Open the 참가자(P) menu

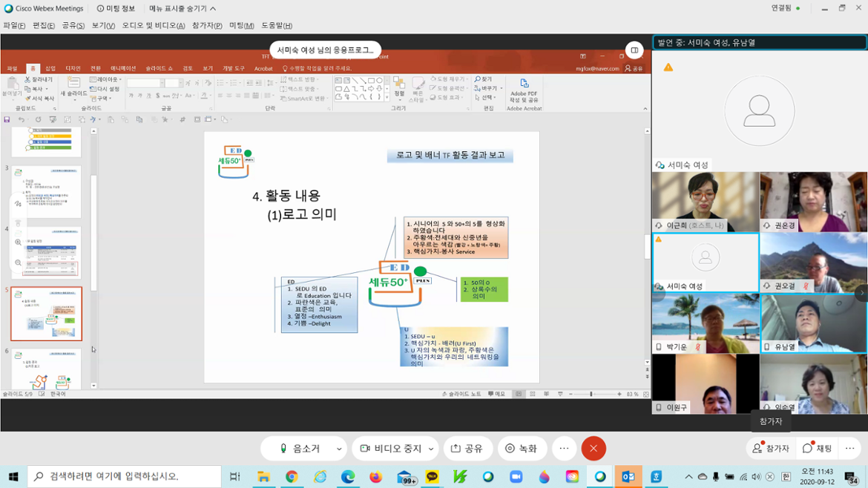(207, 25)
